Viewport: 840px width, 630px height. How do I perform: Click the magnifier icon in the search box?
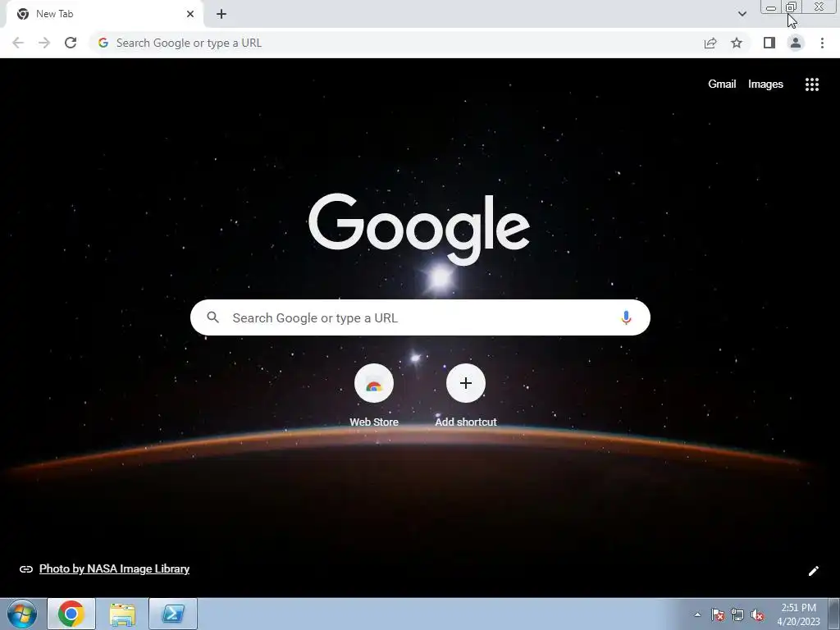click(x=212, y=317)
